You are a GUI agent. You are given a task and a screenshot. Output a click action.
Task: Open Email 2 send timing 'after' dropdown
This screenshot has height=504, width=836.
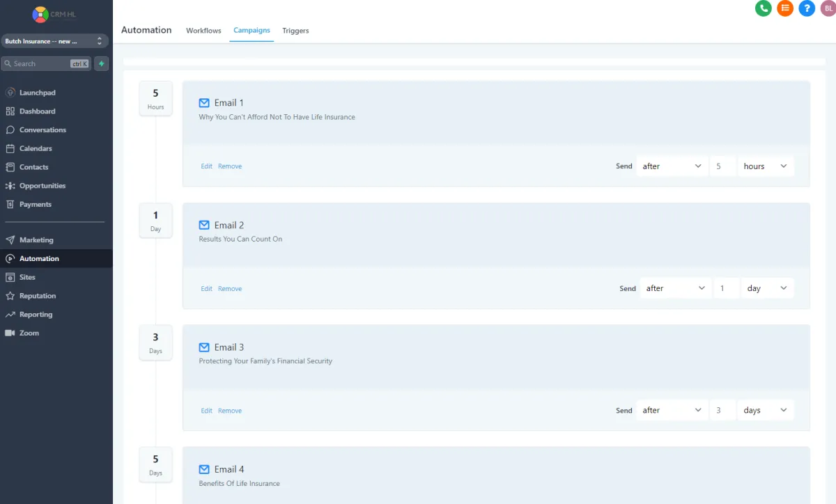point(675,288)
